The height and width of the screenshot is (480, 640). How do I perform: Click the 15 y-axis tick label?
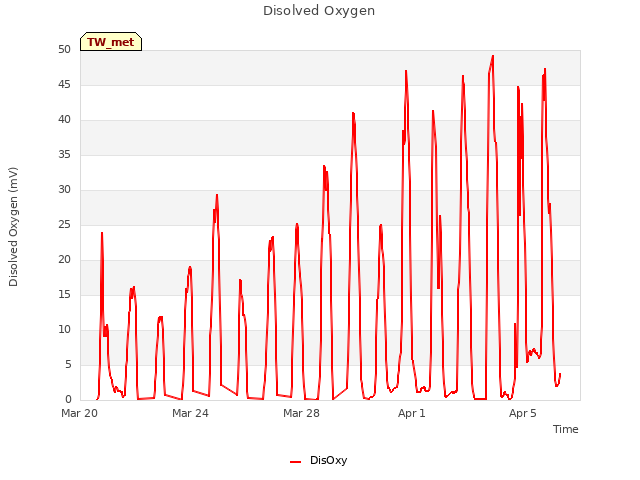64,294
